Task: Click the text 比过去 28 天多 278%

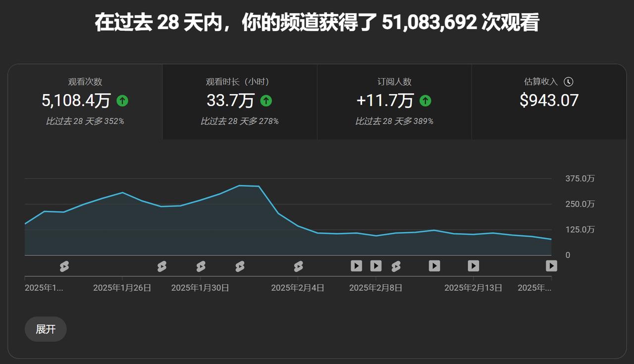Action: coord(240,121)
